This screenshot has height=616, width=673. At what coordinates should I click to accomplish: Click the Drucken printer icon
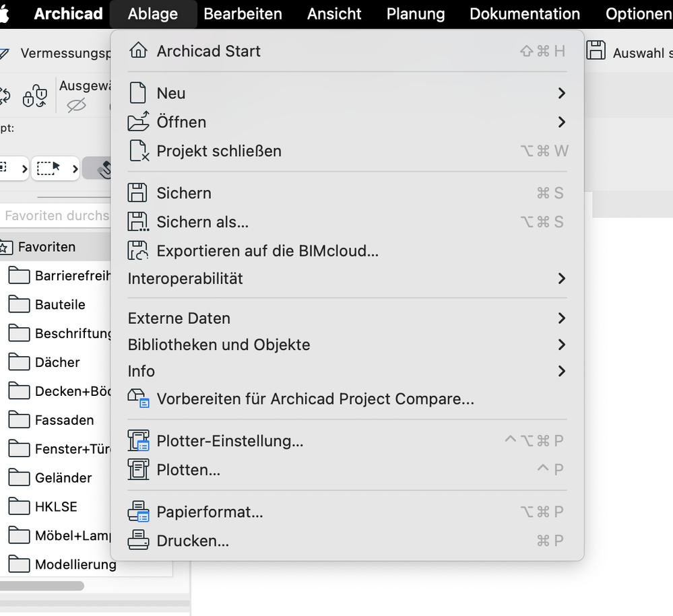point(138,541)
